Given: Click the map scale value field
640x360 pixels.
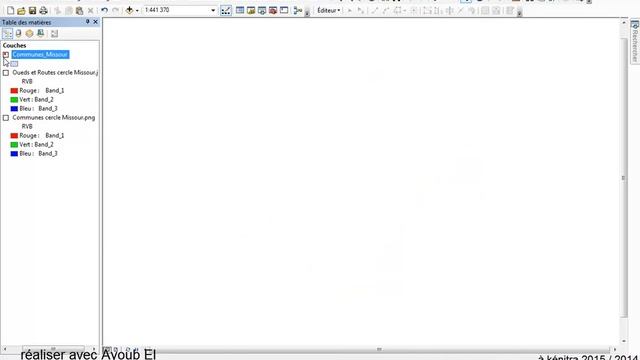Looking at the screenshot, I should 176,10.
